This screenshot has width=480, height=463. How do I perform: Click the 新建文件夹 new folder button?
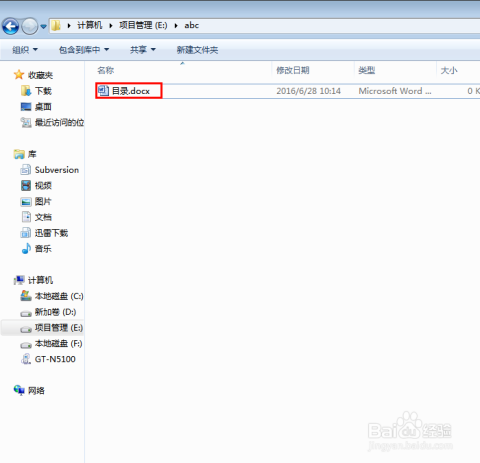coord(197,50)
